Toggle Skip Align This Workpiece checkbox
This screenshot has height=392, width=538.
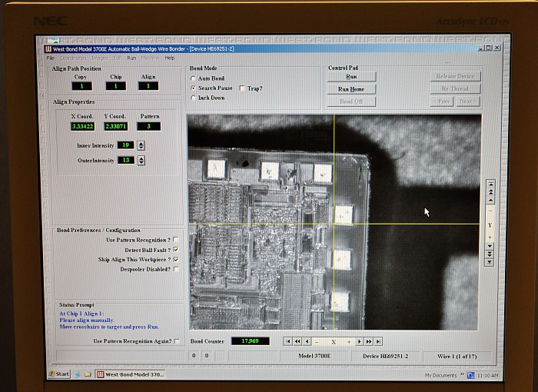coord(176,260)
